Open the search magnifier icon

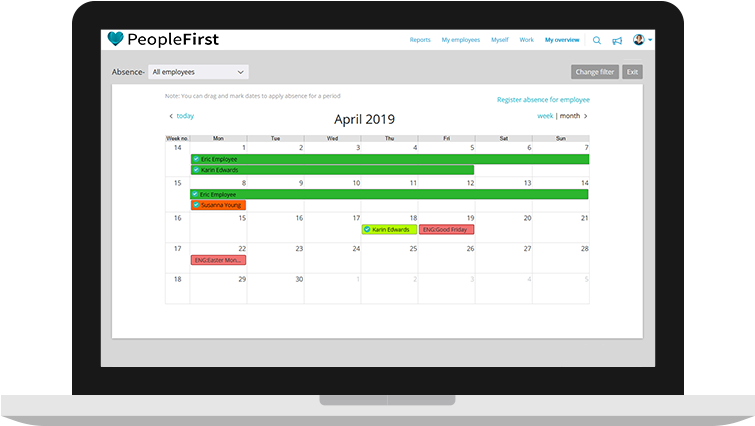(x=597, y=41)
